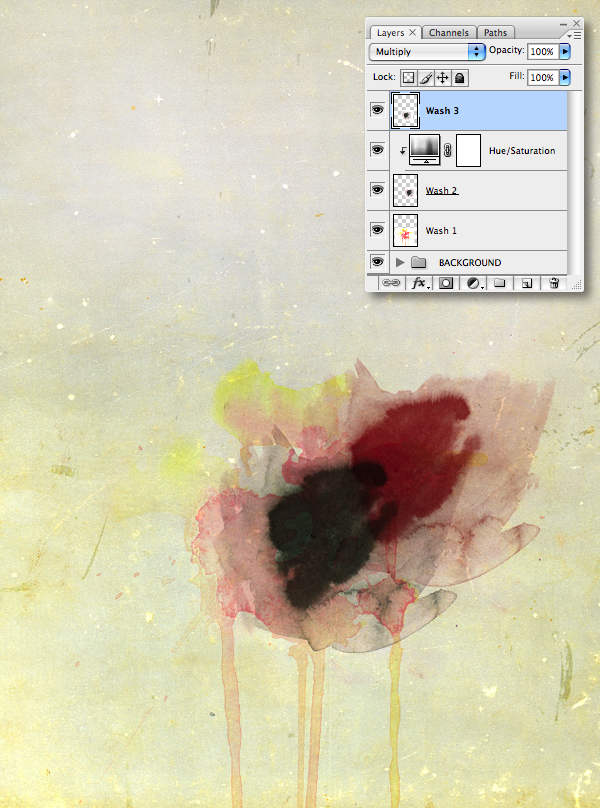Switch to the Channels tab

coord(448,32)
